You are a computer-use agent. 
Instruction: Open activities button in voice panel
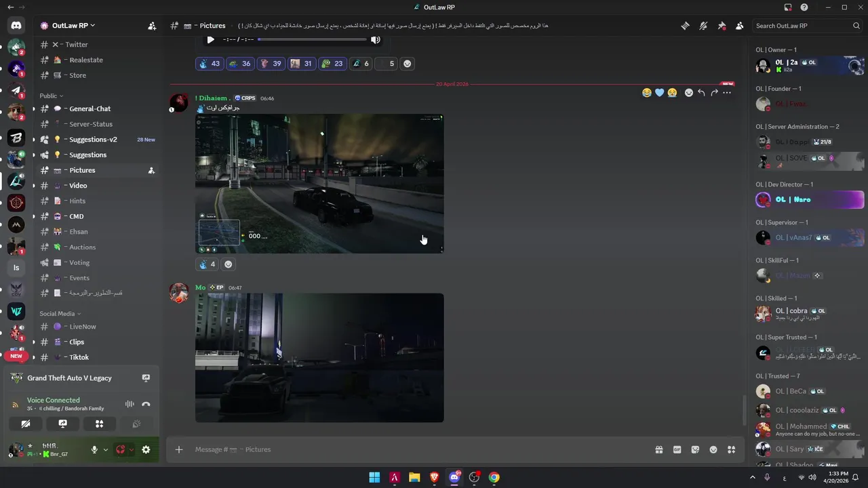(x=99, y=424)
